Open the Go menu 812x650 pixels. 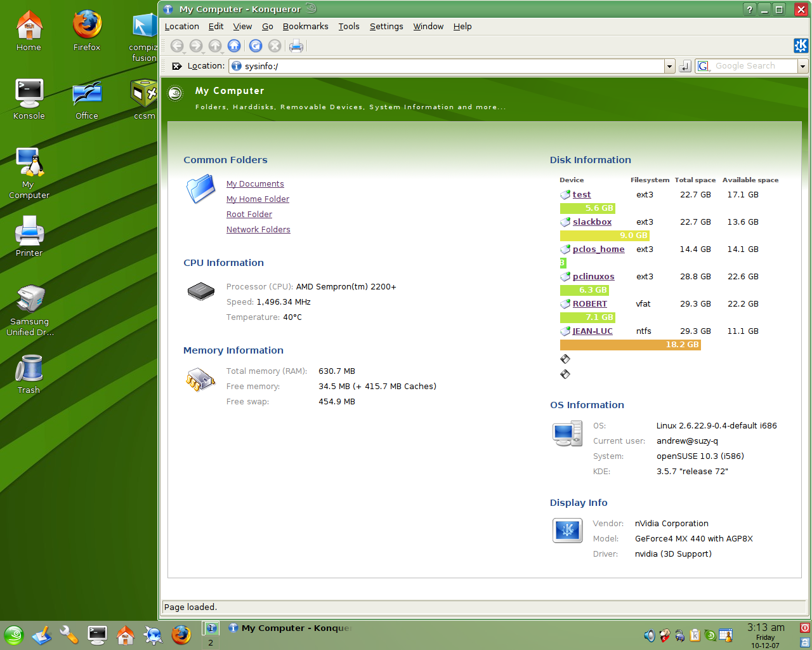tap(268, 26)
